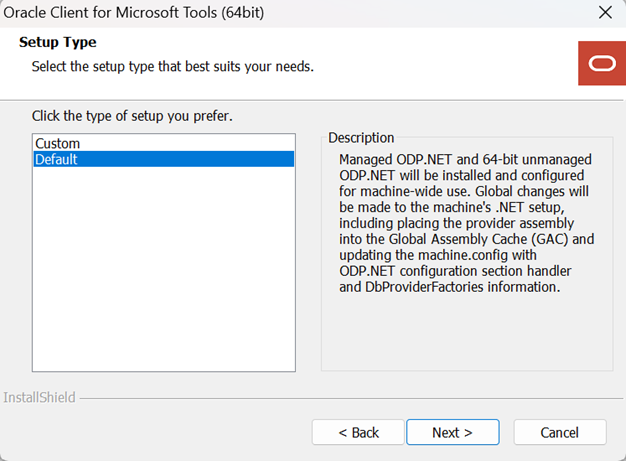The width and height of the screenshot is (626, 461).
Task: Click the Next > button
Action: pyautogui.click(x=453, y=432)
